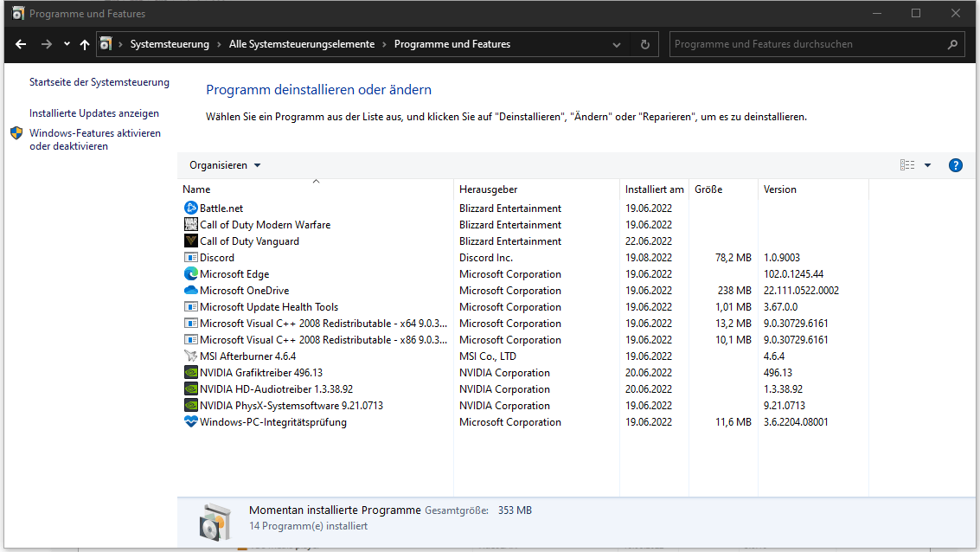Select the Discord program entry

[217, 258]
